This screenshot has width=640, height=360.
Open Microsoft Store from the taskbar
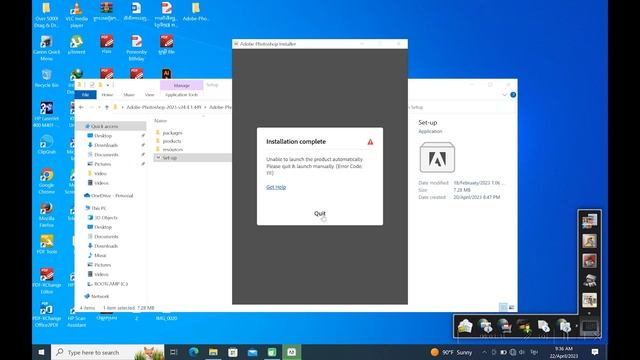pos(233,352)
